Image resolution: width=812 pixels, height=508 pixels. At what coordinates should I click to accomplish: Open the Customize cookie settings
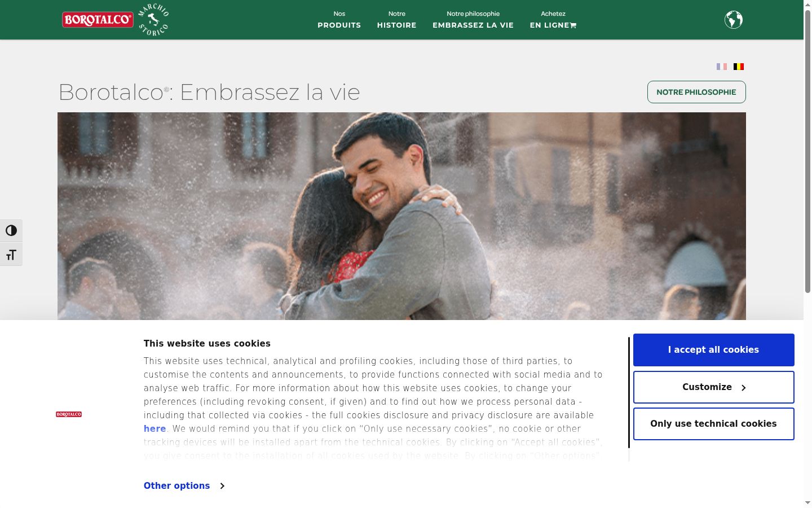(714, 387)
